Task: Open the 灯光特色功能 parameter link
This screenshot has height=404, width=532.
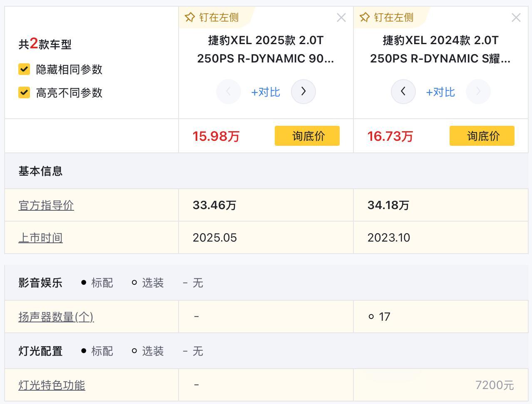Action: (52, 385)
